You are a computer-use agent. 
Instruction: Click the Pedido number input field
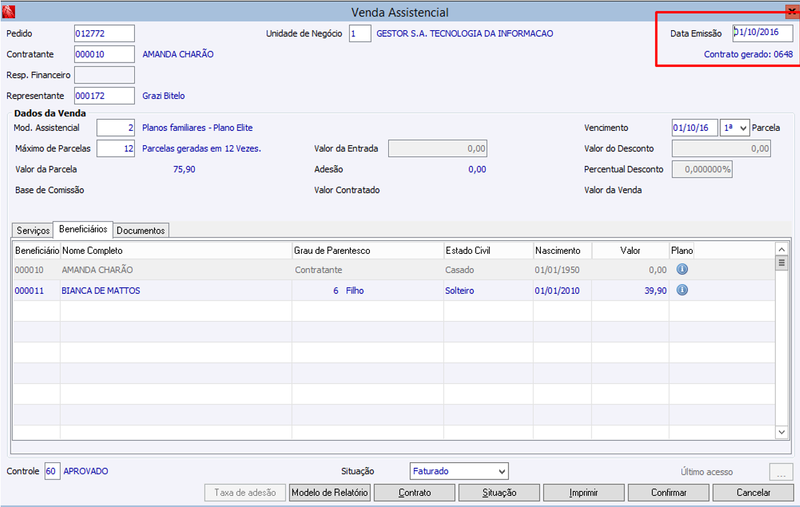pyautogui.click(x=104, y=34)
